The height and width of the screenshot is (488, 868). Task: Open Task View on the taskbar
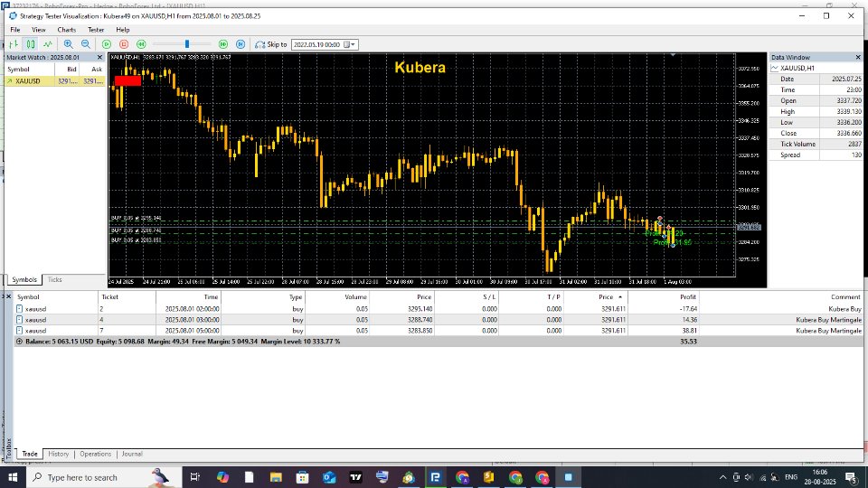click(195, 477)
